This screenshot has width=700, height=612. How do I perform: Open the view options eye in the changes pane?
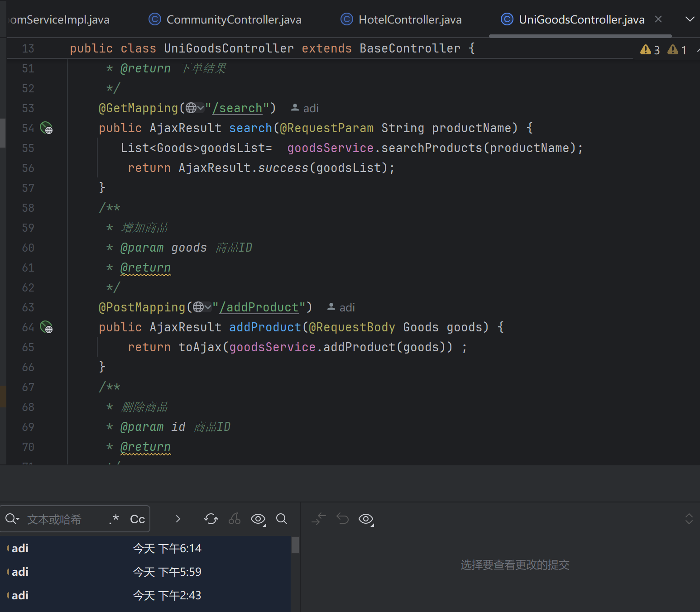(x=366, y=519)
